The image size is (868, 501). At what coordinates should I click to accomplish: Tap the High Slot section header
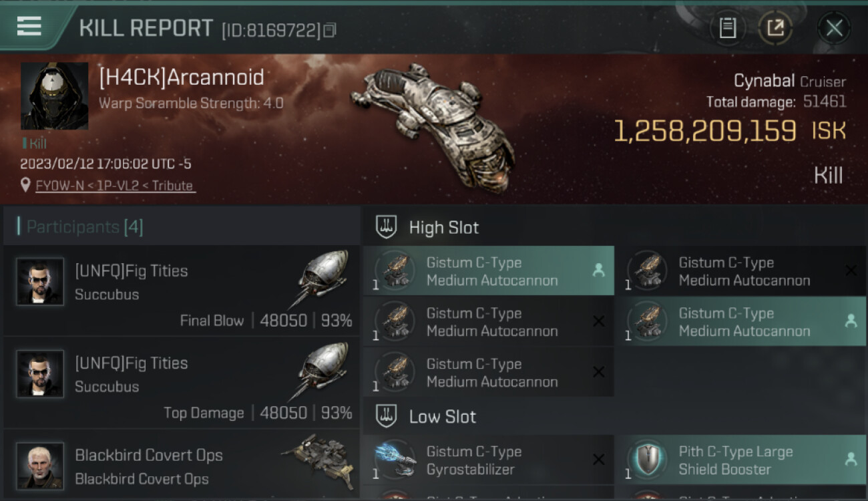[x=443, y=228]
